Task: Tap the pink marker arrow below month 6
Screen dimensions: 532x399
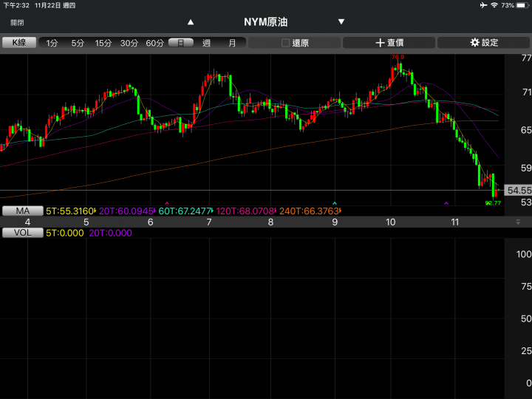Action: 166,204
